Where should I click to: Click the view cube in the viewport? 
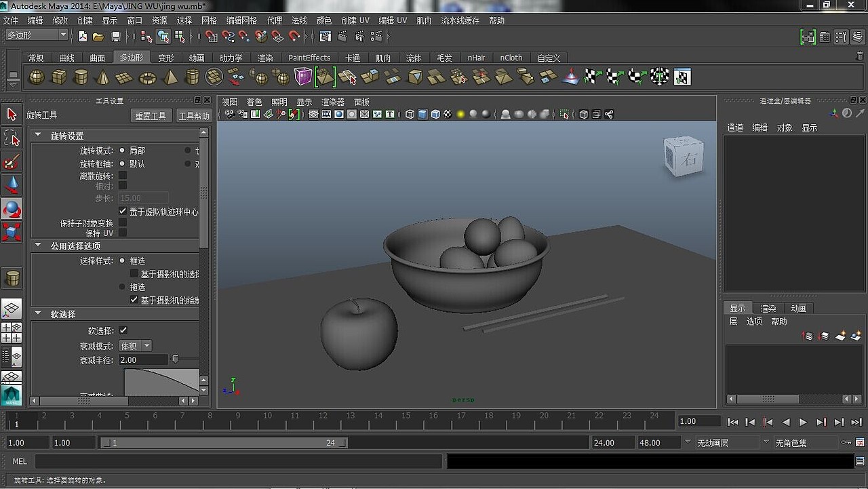pyautogui.click(x=684, y=157)
